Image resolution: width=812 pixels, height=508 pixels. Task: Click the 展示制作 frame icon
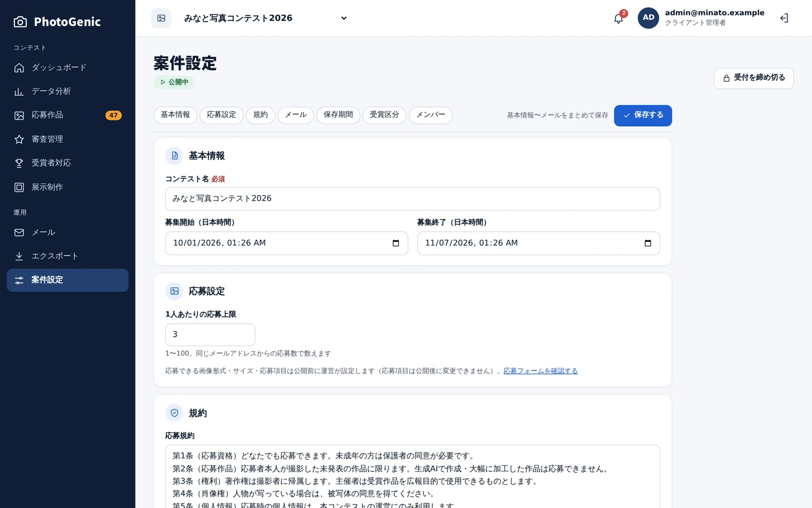click(19, 187)
